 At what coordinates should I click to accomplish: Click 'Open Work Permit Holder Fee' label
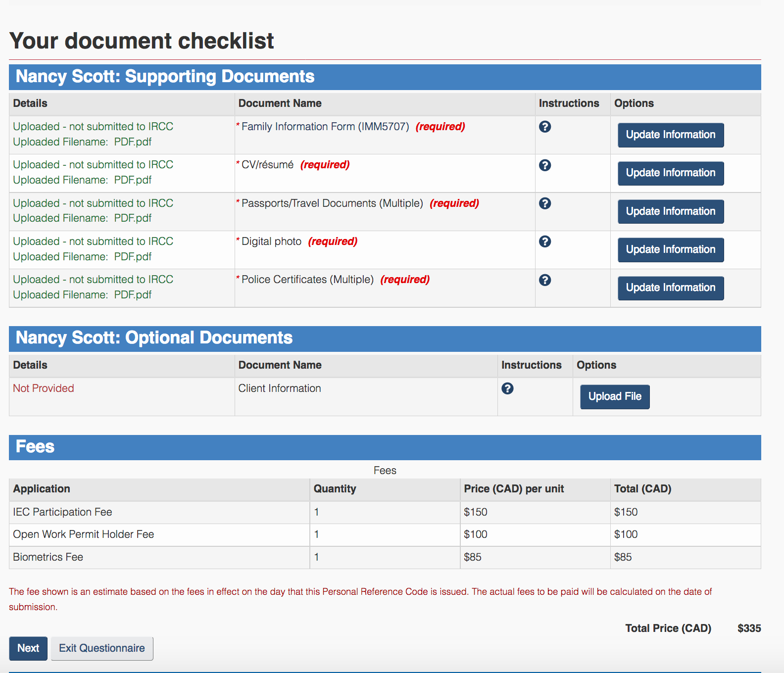(x=84, y=534)
